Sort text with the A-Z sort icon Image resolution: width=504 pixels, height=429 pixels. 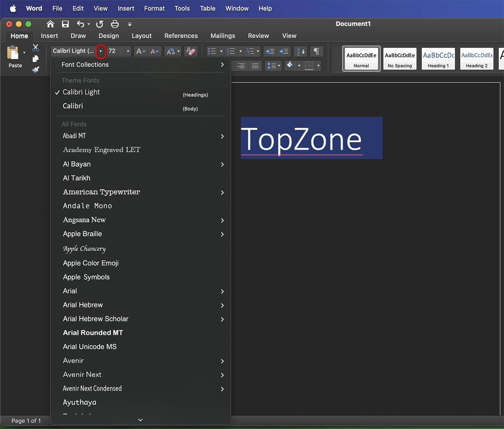300,51
